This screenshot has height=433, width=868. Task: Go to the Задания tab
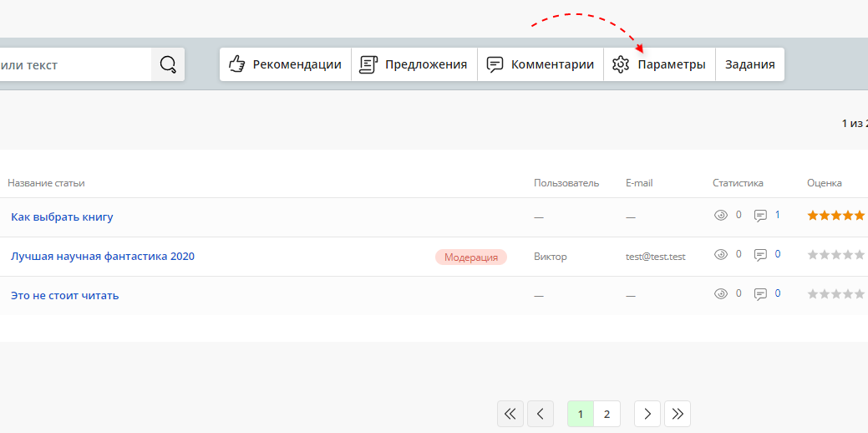749,64
